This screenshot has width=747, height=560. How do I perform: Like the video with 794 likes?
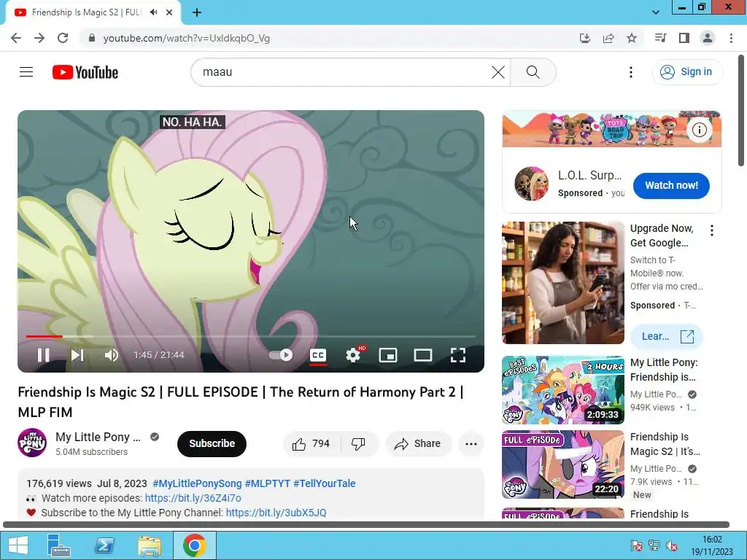click(x=312, y=443)
